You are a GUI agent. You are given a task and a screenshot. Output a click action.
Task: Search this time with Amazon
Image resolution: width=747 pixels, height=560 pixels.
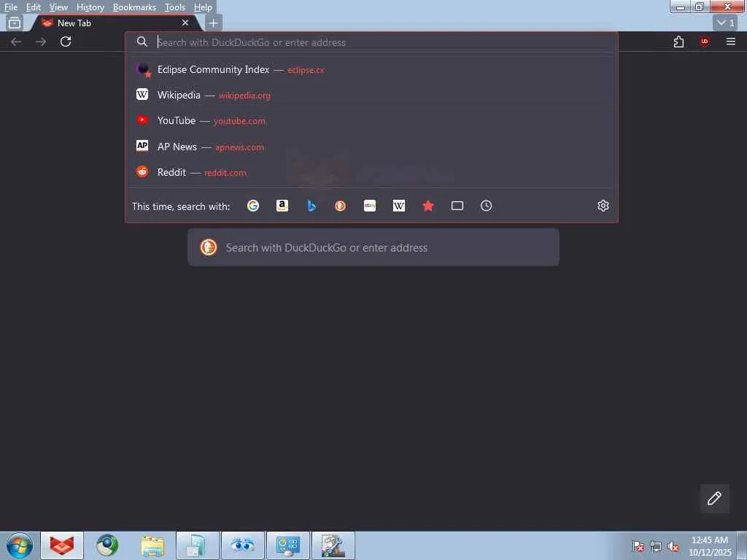tap(282, 206)
